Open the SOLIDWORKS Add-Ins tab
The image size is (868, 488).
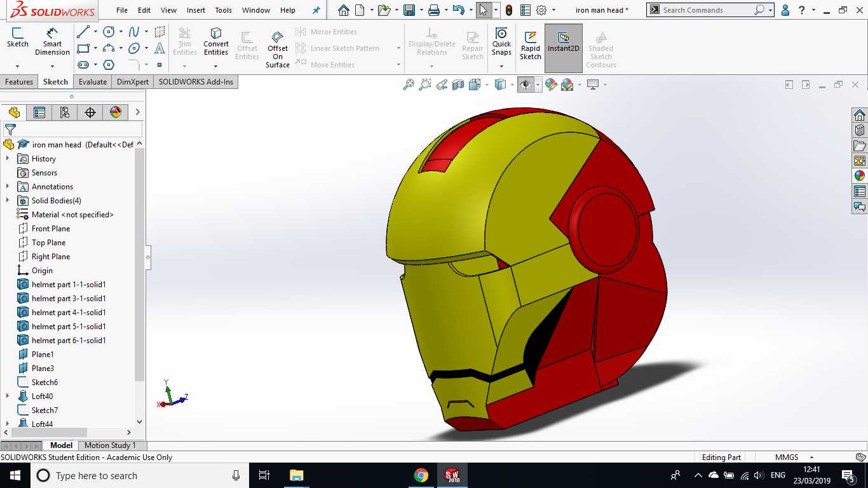[196, 82]
